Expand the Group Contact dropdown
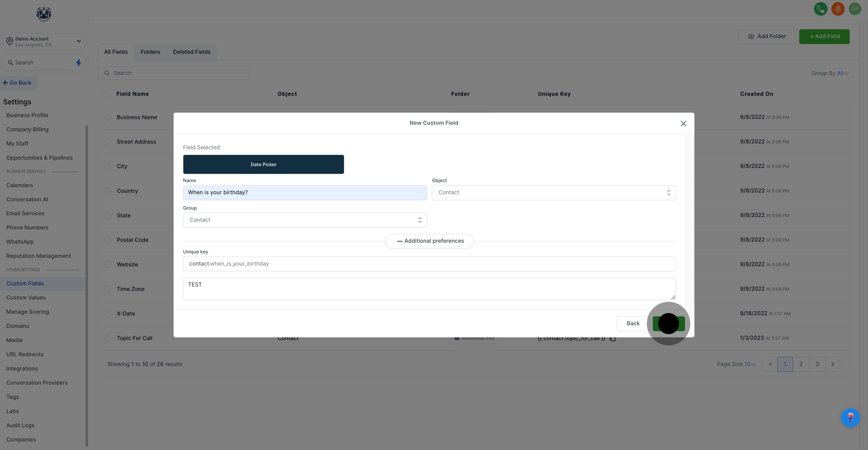The image size is (868, 450). click(x=305, y=220)
